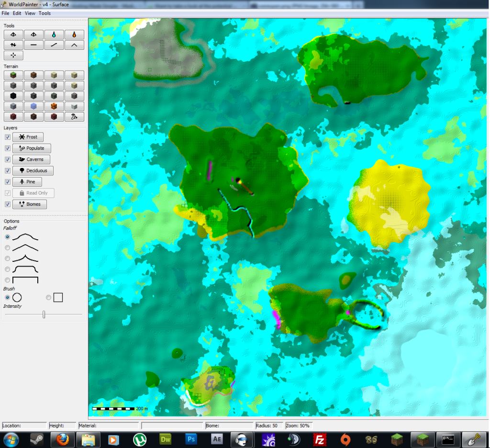Image resolution: width=490 pixels, height=448 pixels.
Task: Click the Deciduous layer button
Action: (x=33, y=171)
